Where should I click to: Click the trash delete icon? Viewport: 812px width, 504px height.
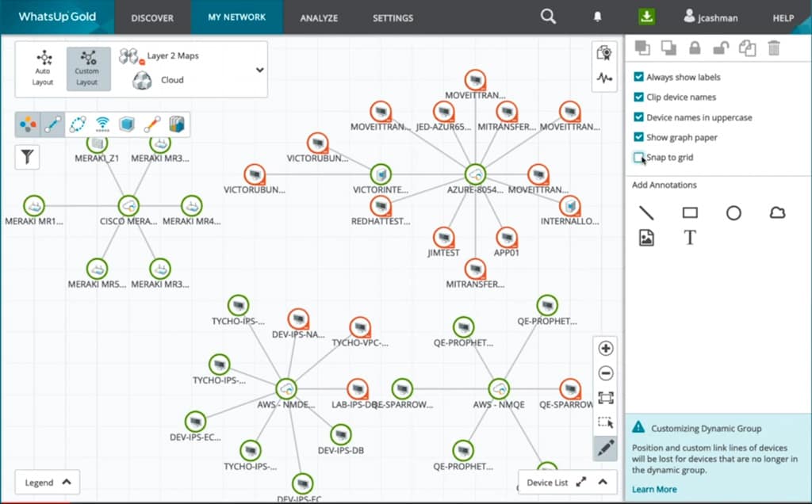coord(774,48)
